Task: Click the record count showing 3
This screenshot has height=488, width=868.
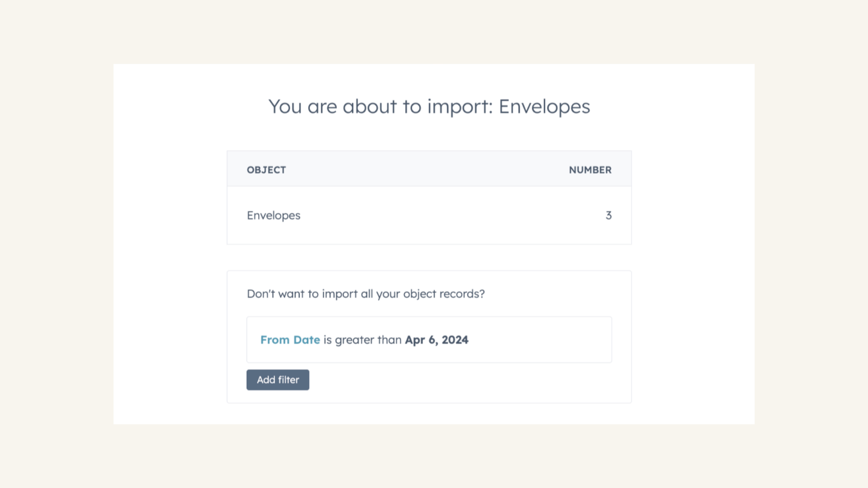Action: [608, 215]
